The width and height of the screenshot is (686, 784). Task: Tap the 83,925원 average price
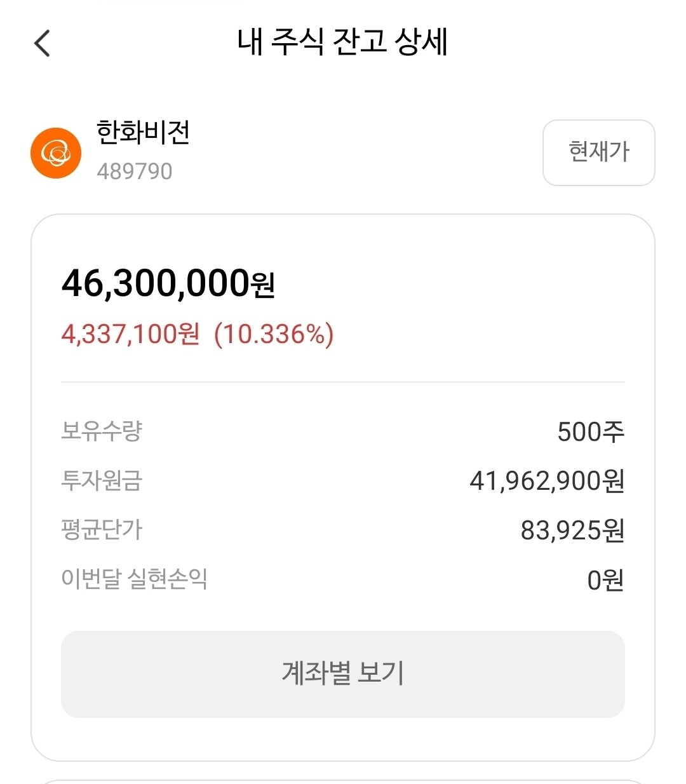coord(572,530)
